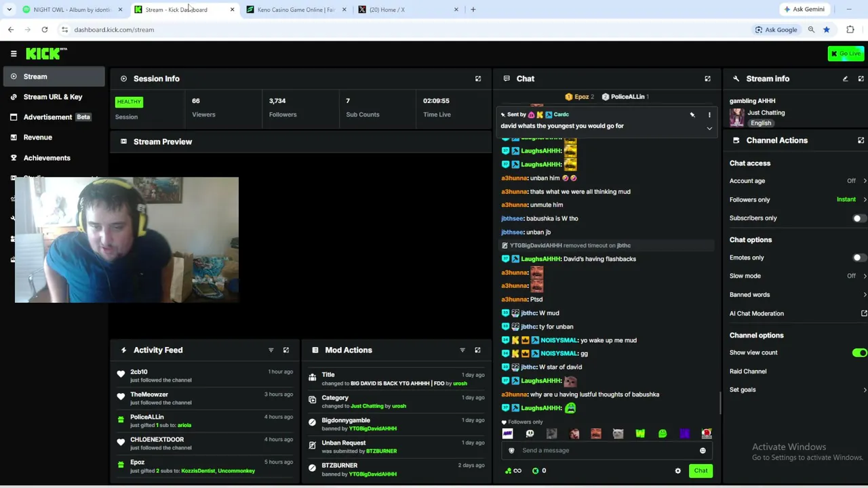The width and height of the screenshot is (868, 488).
Task: Insert the green smiley blob emote
Action: tap(663, 434)
